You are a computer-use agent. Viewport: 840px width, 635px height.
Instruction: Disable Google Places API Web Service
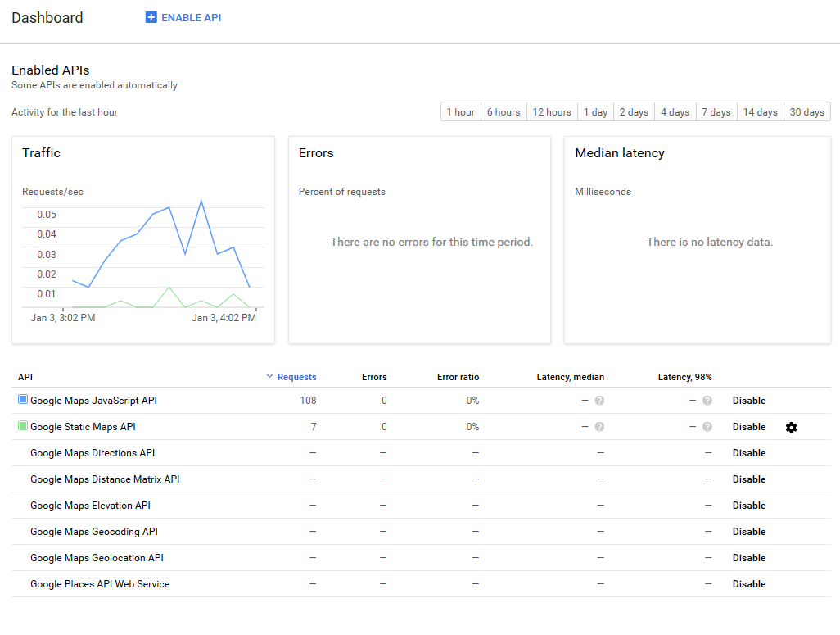749,584
